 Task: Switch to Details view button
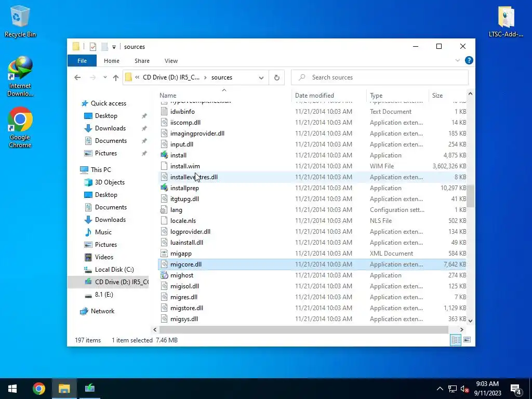pyautogui.click(x=456, y=340)
